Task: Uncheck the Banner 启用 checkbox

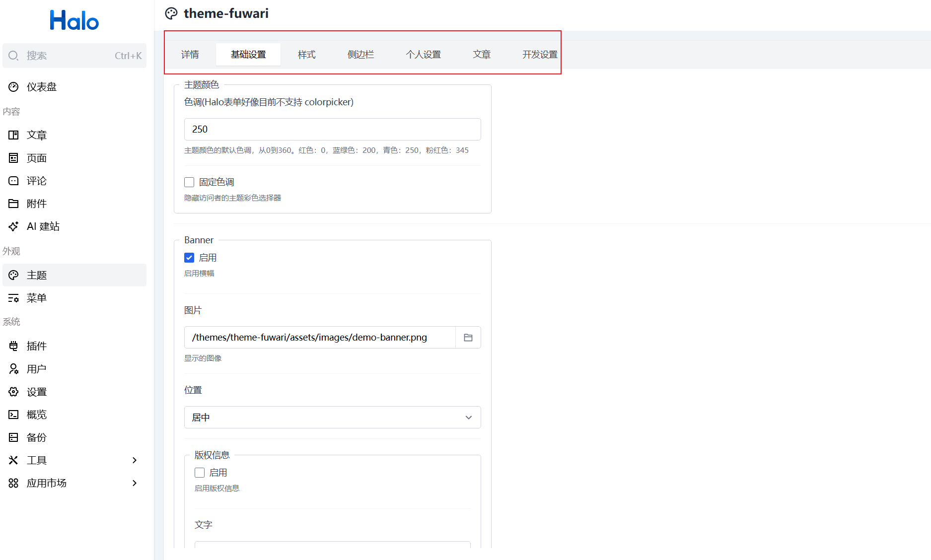Action: [189, 258]
